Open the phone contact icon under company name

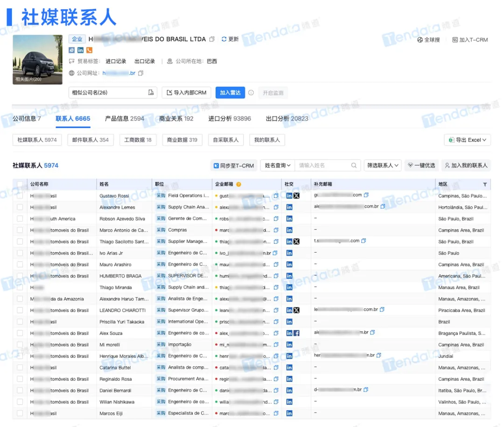point(89,50)
